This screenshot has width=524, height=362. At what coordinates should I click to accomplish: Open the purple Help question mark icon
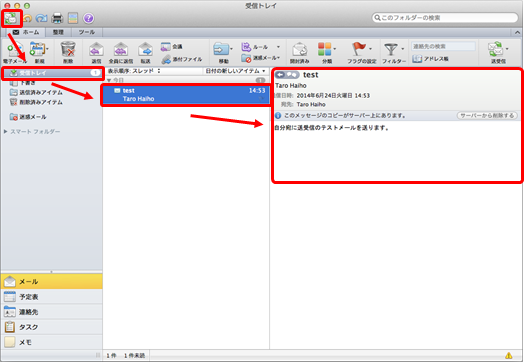click(88, 18)
